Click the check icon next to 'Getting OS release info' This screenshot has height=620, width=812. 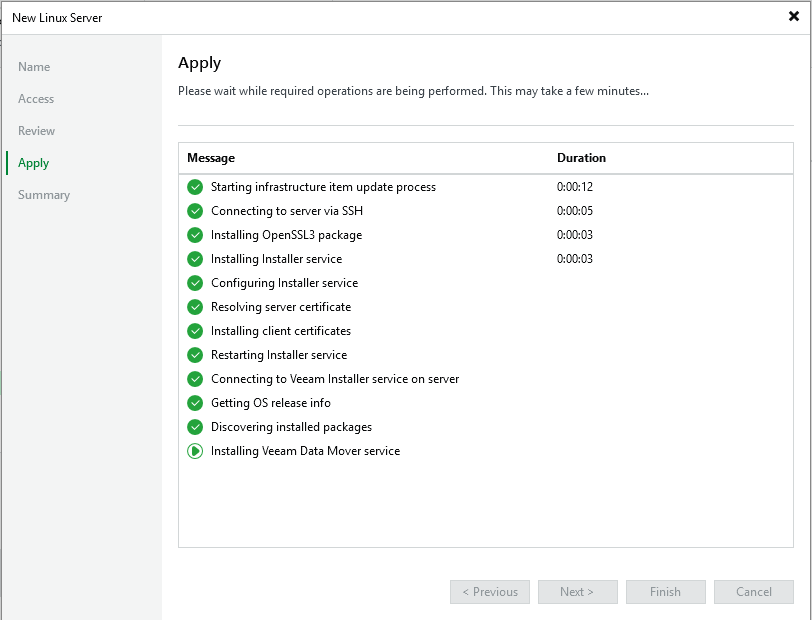click(x=195, y=403)
